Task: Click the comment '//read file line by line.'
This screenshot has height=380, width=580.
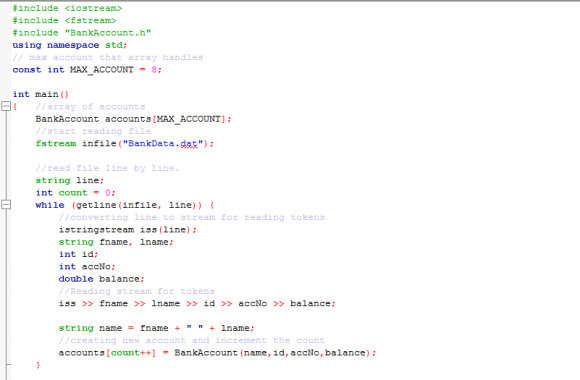Action: (x=107, y=168)
